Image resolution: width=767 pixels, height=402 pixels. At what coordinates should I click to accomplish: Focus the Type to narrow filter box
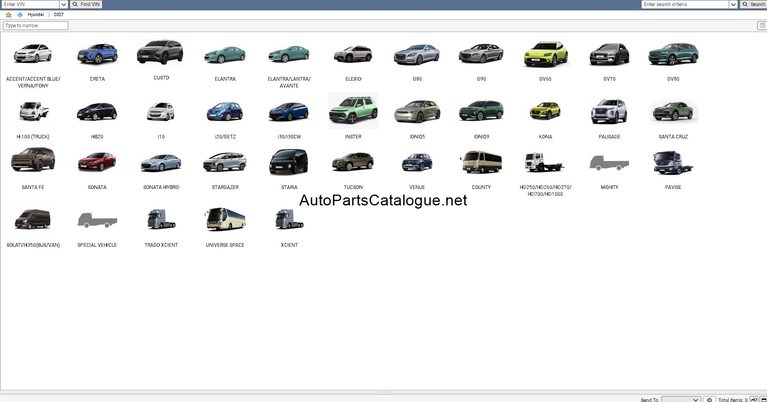pos(36,25)
